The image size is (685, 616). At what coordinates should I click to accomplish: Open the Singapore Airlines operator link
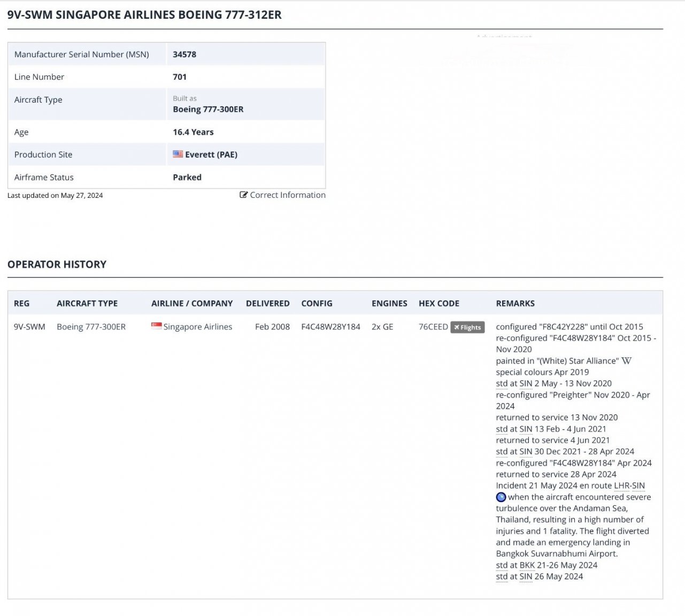tap(198, 327)
